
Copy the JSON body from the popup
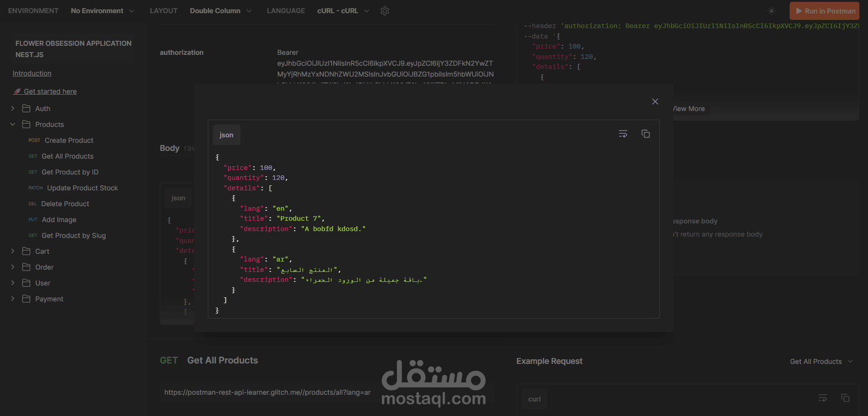[646, 134]
